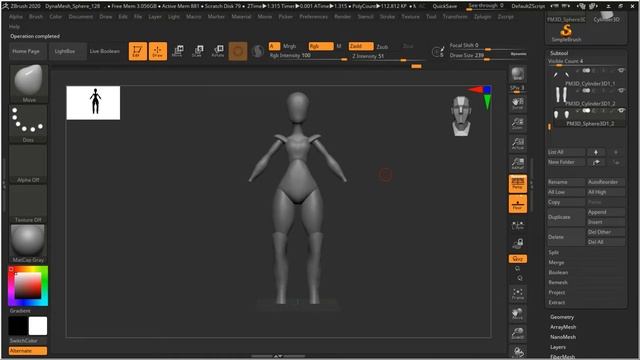Viewport: 640px width, 360px height.
Task: Select the Move transform tool
Action: coord(178,51)
